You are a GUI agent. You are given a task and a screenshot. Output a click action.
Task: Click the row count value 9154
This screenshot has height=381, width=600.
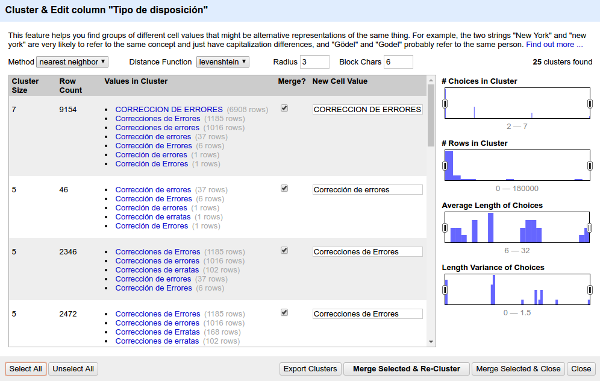point(68,109)
